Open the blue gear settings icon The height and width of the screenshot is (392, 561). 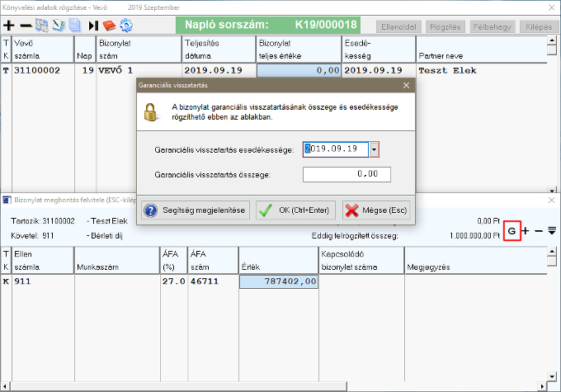click(x=126, y=26)
